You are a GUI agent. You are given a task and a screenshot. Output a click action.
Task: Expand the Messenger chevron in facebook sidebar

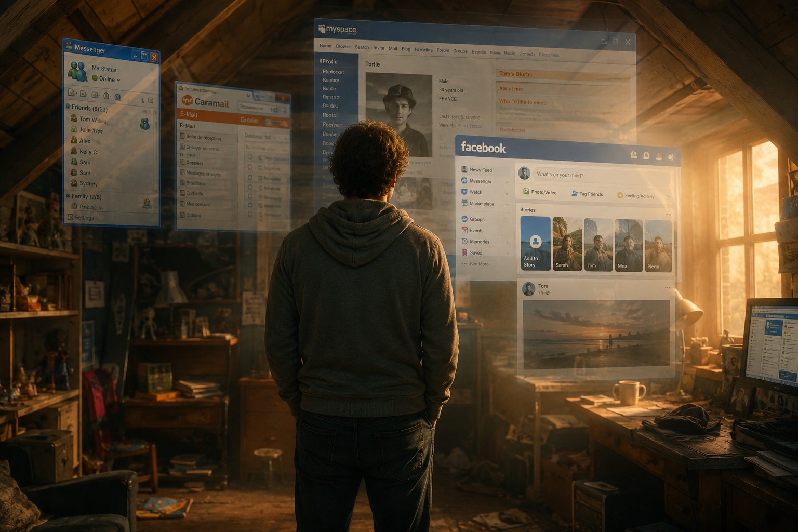(x=507, y=182)
